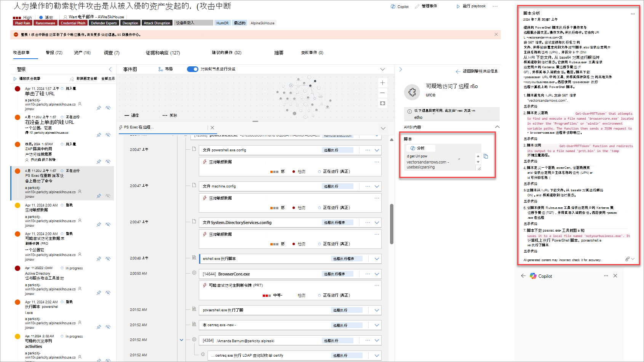Open script analysis card ellipsis menu
The image size is (644, 362).
point(633,14)
